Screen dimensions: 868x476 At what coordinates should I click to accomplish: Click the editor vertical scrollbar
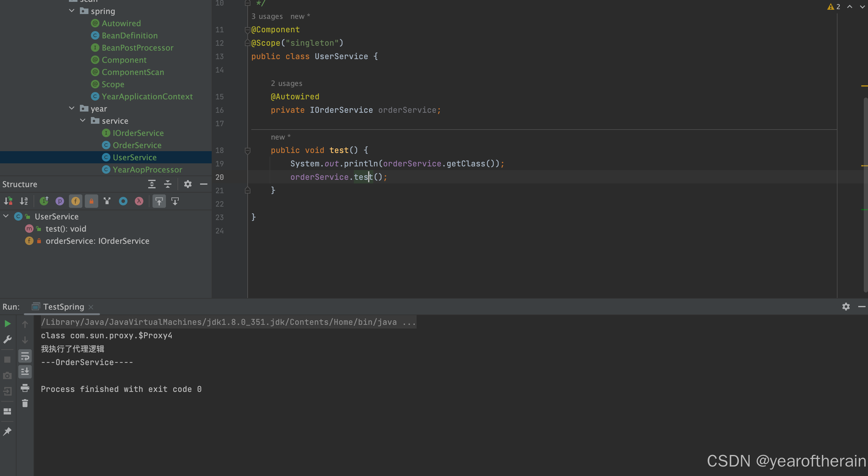point(865,195)
